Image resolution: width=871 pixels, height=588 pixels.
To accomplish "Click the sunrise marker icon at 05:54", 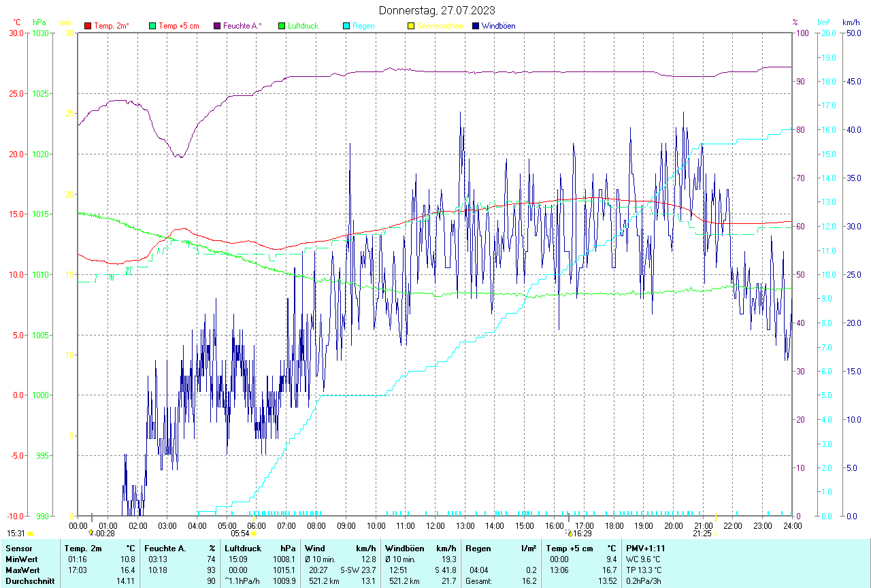I will coord(254,534).
